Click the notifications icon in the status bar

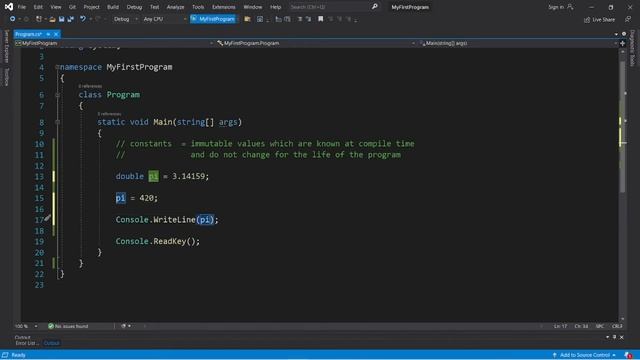628,355
